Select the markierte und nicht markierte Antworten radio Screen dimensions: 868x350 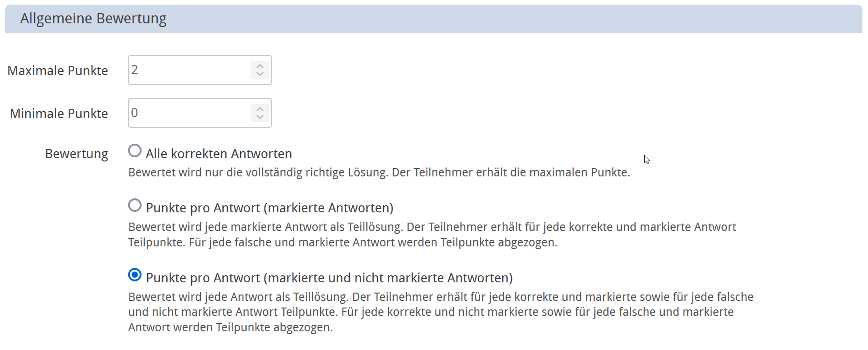[x=135, y=275]
